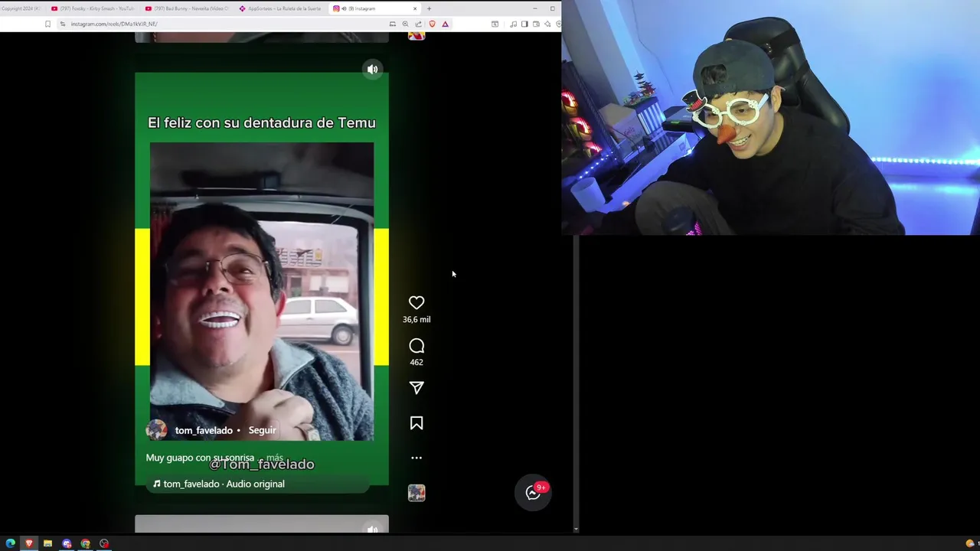
Task: Click the '36,6 mil' likes count
Action: coord(416,319)
